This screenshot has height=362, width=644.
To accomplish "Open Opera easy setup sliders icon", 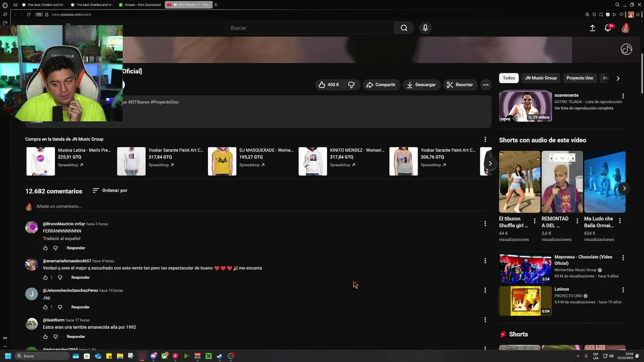I will pyautogui.click(x=639, y=15).
